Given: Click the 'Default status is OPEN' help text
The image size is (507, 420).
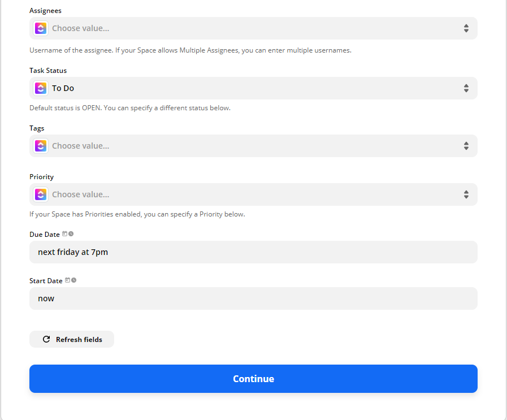Looking at the screenshot, I should pyautogui.click(x=130, y=108).
